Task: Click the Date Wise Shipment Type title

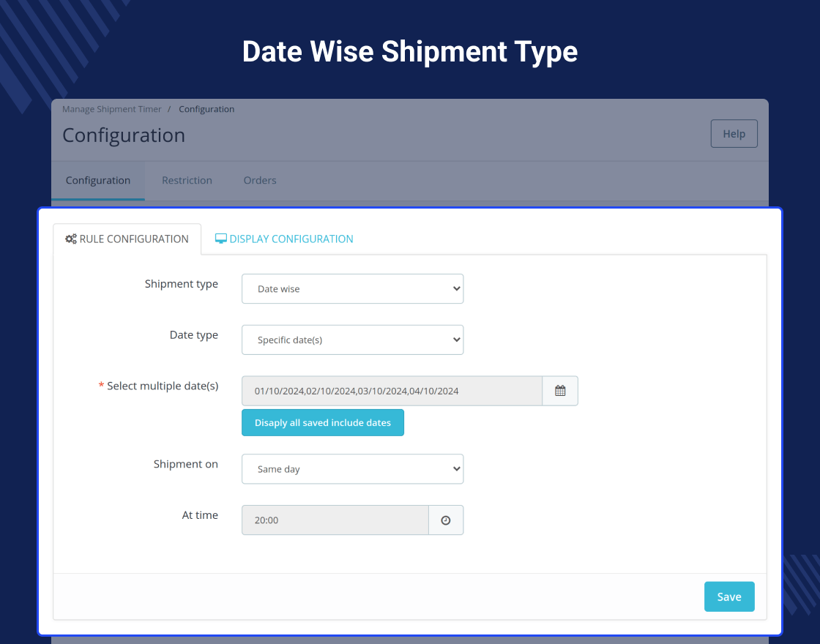Action: tap(410, 52)
